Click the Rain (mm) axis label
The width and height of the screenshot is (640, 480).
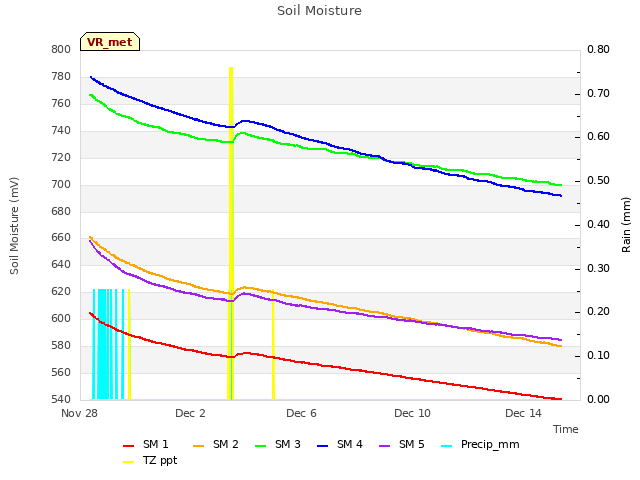pos(626,225)
